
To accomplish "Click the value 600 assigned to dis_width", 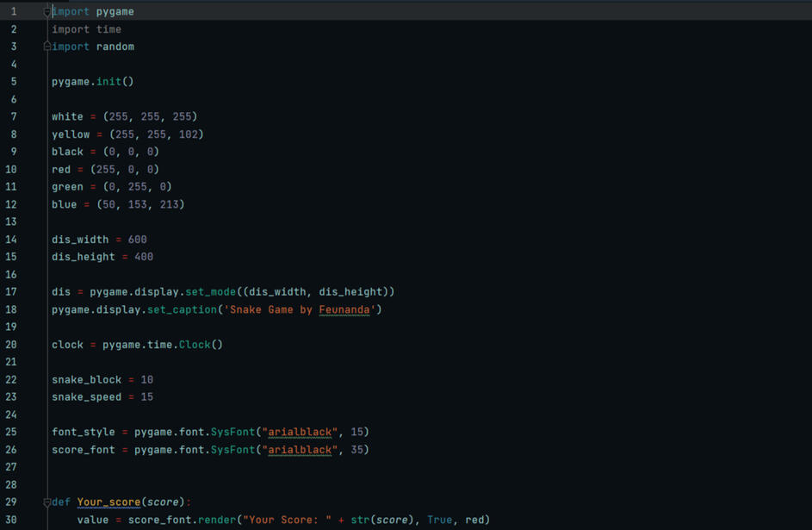I will coord(137,240).
